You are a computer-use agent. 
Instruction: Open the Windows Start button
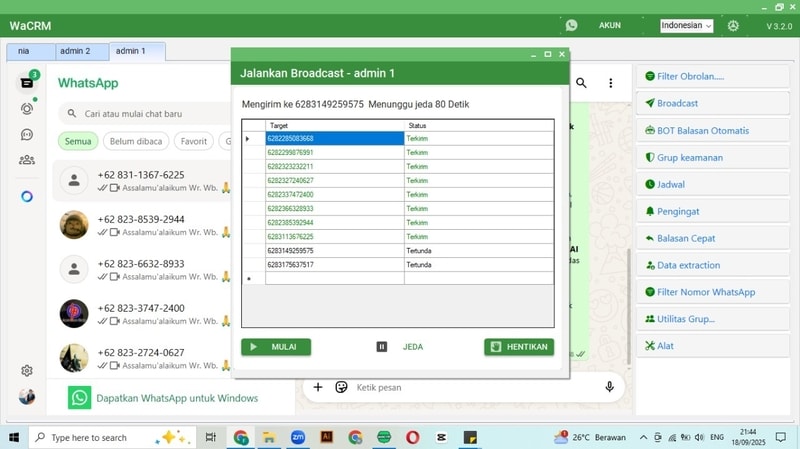pos(14,437)
